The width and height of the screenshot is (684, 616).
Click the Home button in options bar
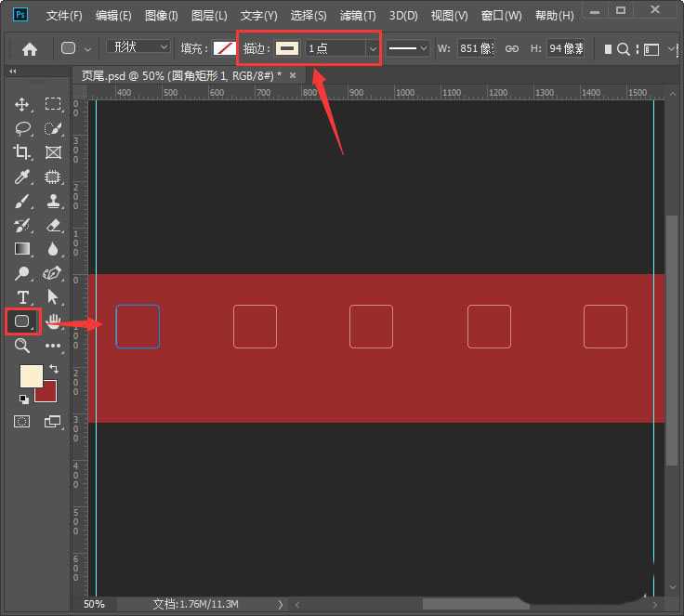tap(30, 48)
